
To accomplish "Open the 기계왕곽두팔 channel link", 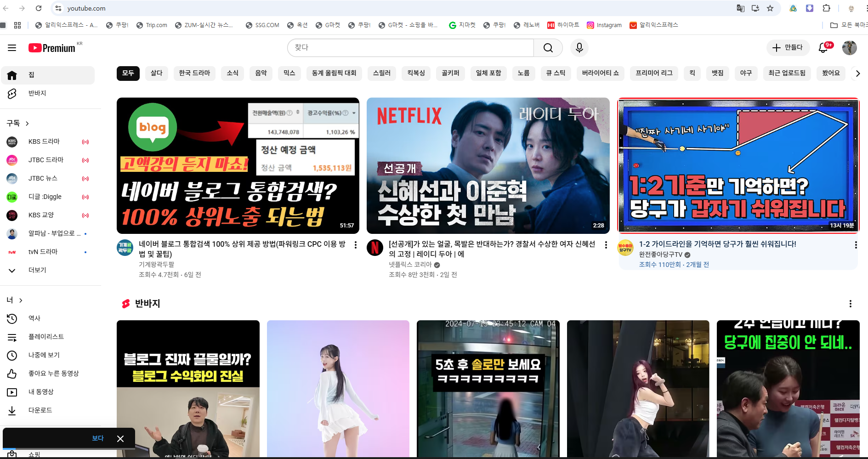I will [x=156, y=265].
